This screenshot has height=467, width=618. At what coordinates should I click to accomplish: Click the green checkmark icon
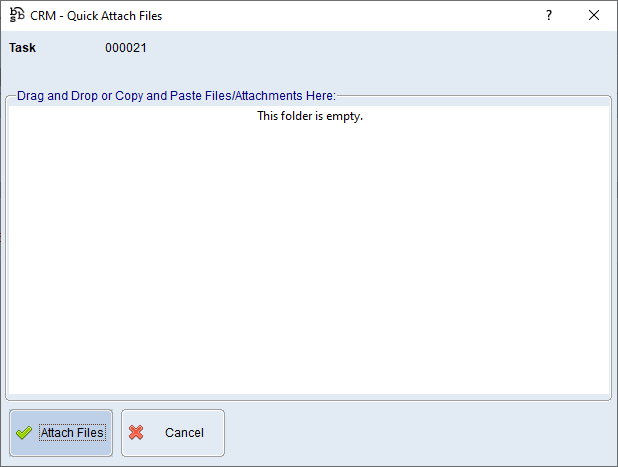click(24, 433)
